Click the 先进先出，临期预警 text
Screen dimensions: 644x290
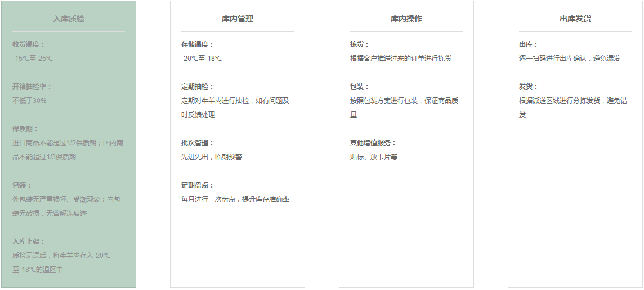pyautogui.click(x=212, y=157)
